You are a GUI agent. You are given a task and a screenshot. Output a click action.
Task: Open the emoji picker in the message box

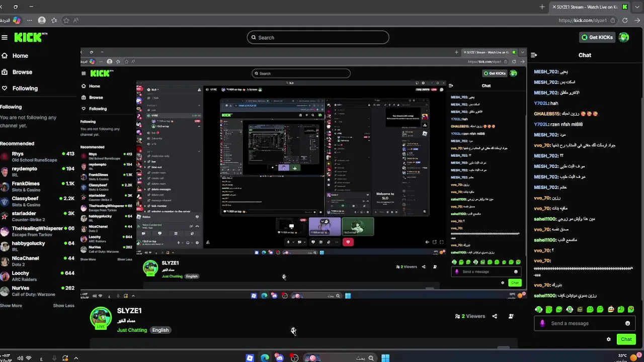coord(627,323)
